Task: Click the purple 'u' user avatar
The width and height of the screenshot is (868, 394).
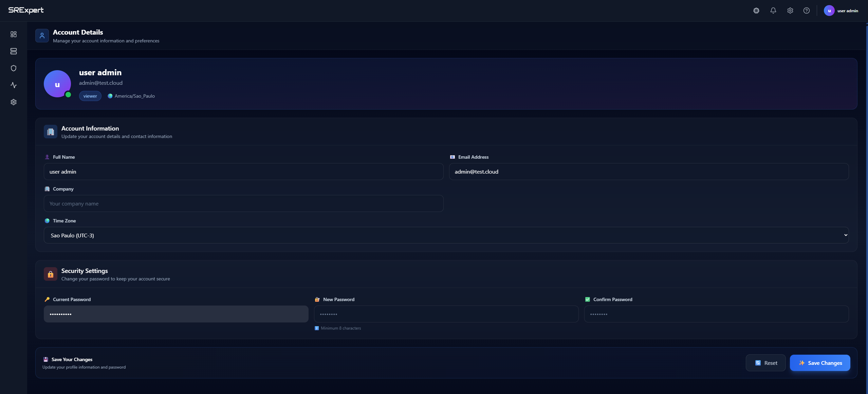Action: [x=829, y=11]
